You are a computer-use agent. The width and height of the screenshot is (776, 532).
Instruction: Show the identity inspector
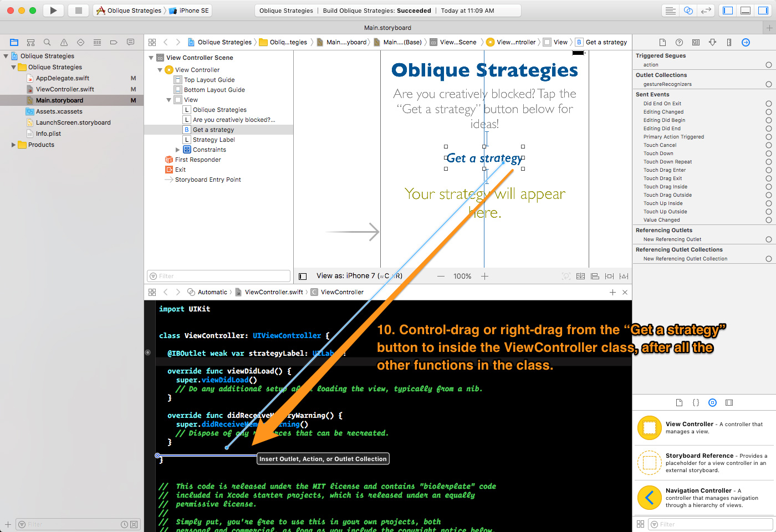696,42
